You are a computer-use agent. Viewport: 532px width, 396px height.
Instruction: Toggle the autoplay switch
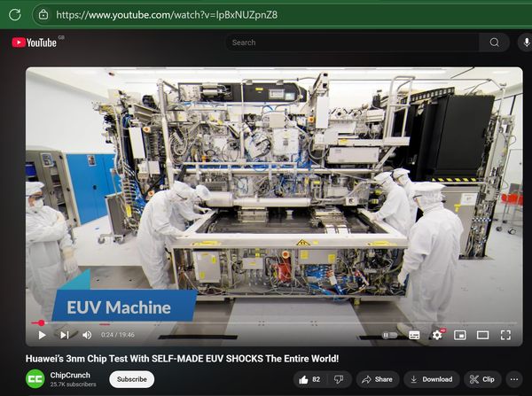pos(390,335)
